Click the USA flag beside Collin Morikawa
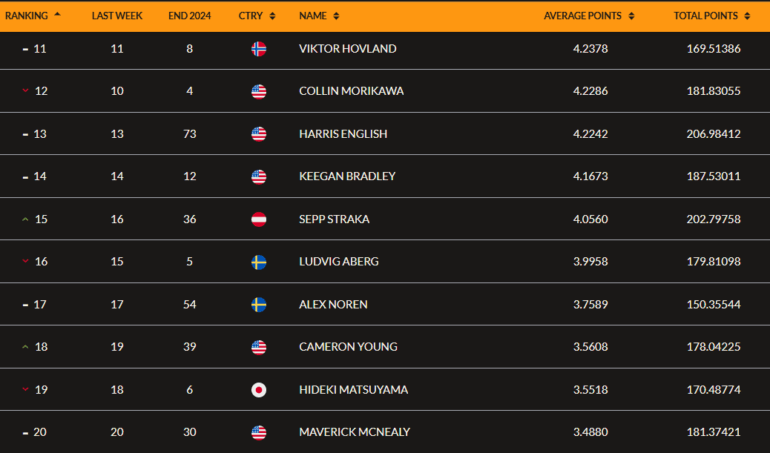770x453 pixels. pyautogui.click(x=259, y=92)
